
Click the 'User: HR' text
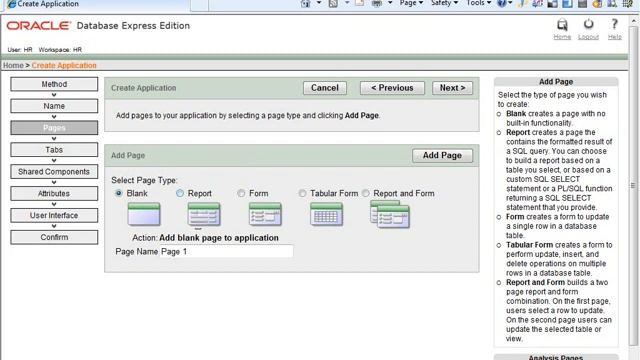pos(20,50)
